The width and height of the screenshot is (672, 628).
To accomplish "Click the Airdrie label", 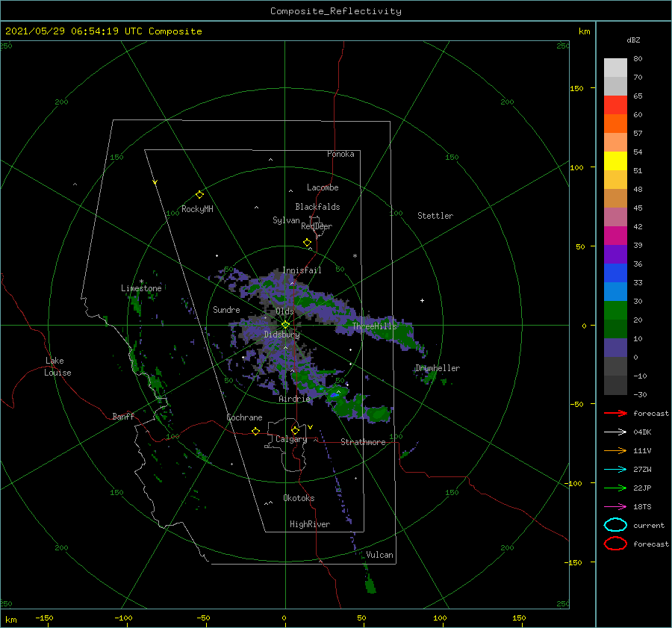I will click(x=294, y=399).
